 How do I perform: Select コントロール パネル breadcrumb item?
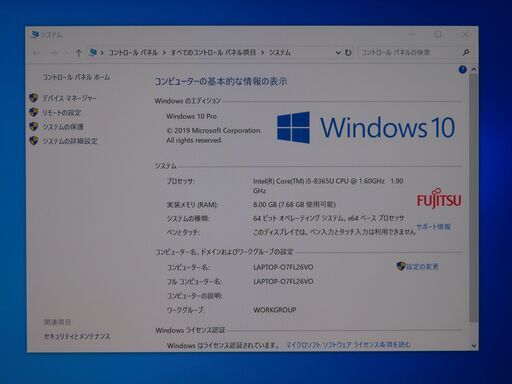(x=133, y=53)
